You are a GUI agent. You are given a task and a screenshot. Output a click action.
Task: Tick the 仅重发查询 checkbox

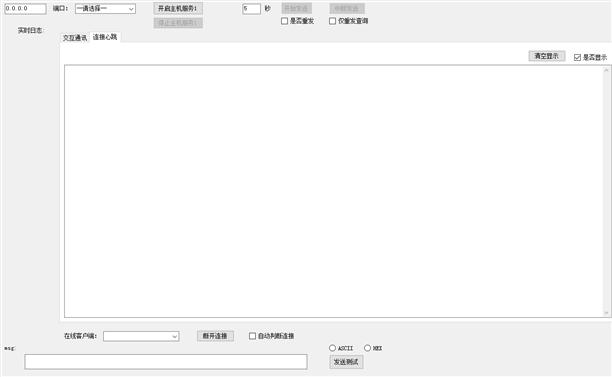333,21
